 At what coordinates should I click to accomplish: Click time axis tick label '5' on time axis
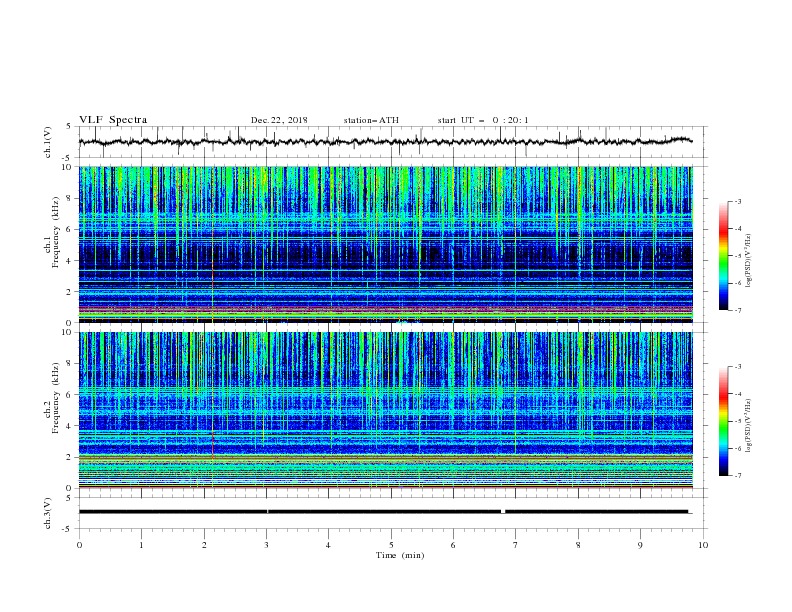point(391,545)
